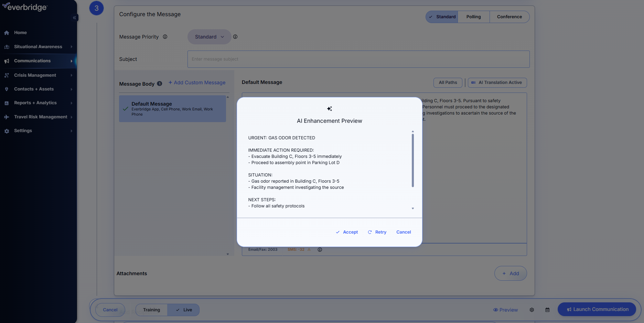Retry the AI enhancement

pyautogui.click(x=377, y=232)
